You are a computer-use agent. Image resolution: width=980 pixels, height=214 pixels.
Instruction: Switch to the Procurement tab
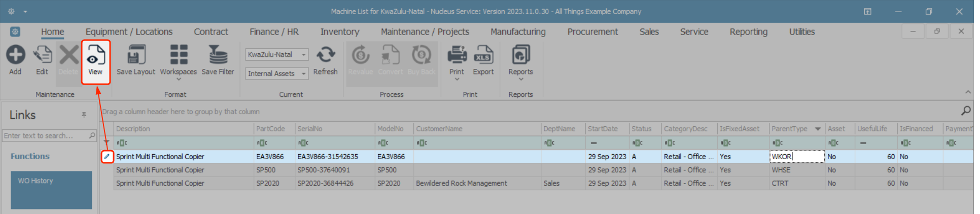tap(592, 32)
